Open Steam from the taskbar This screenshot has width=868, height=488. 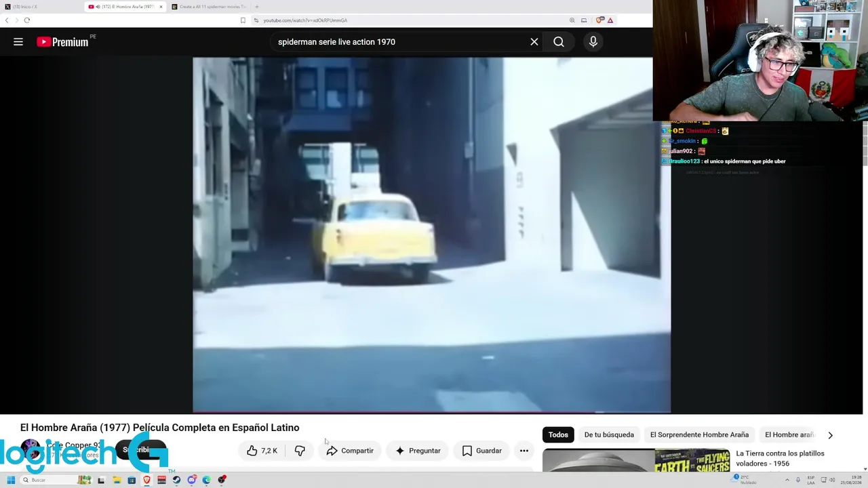click(x=176, y=480)
